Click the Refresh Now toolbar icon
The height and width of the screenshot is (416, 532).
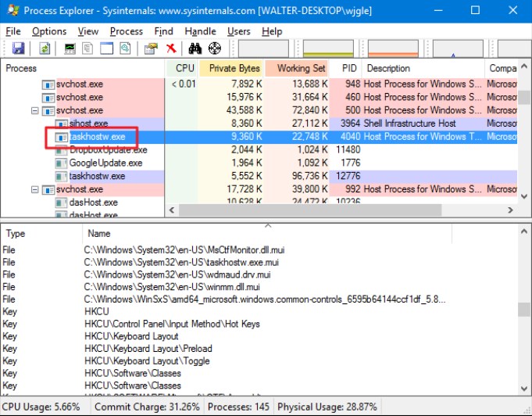pos(45,48)
